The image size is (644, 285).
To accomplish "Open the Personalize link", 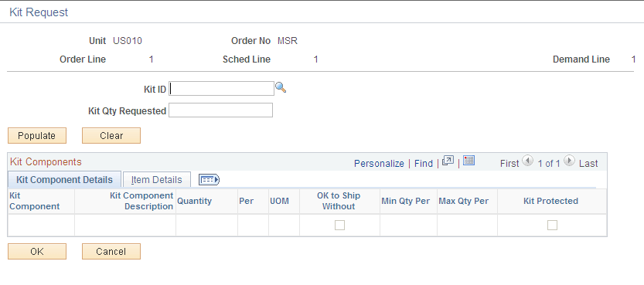I will click(x=379, y=164).
